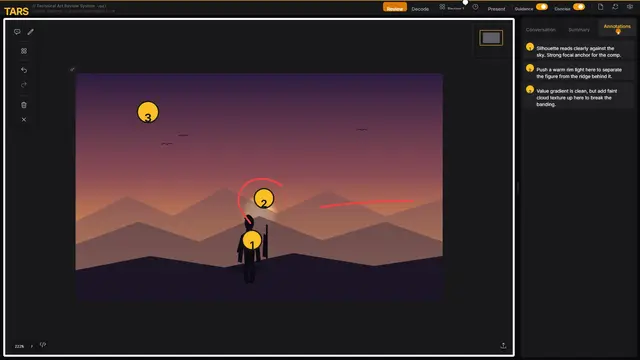This screenshot has width=640, height=360.
Task: Close the annotation toolbar with X
Action: pos(24,120)
